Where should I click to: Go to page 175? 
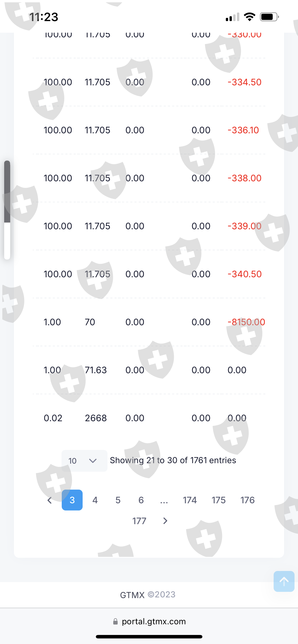(x=219, y=500)
